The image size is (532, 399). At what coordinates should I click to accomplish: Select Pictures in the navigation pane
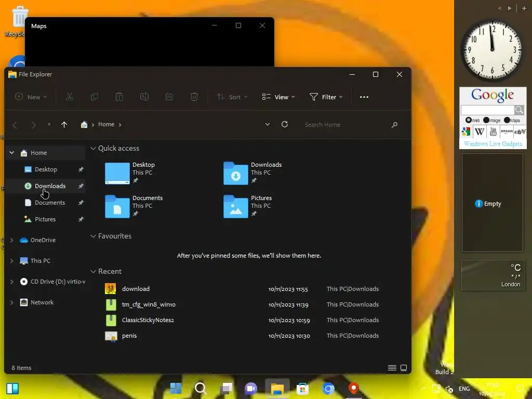(x=45, y=219)
